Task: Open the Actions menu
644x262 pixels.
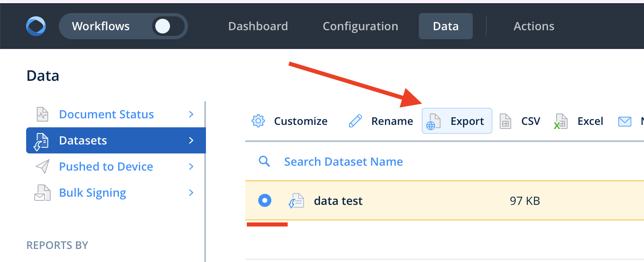Action: click(x=534, y=26)
